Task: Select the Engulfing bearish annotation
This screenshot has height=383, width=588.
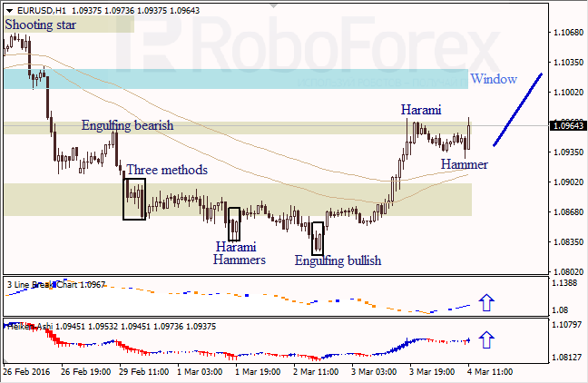Action: tap(128, 125)
